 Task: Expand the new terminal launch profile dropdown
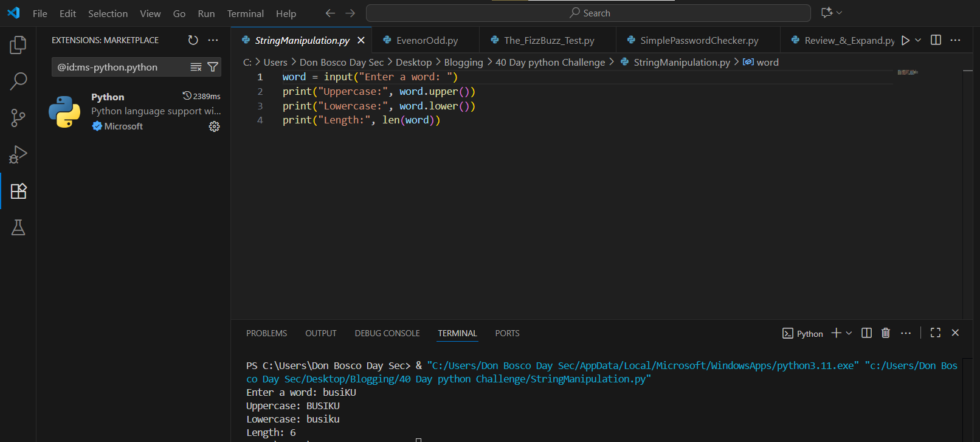point(849,333)
